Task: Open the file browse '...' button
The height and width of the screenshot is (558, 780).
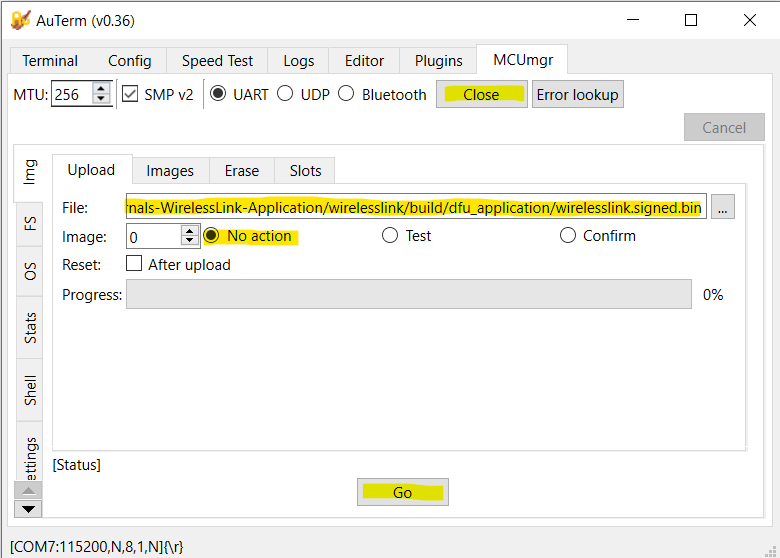Action: tap(722, 207)
